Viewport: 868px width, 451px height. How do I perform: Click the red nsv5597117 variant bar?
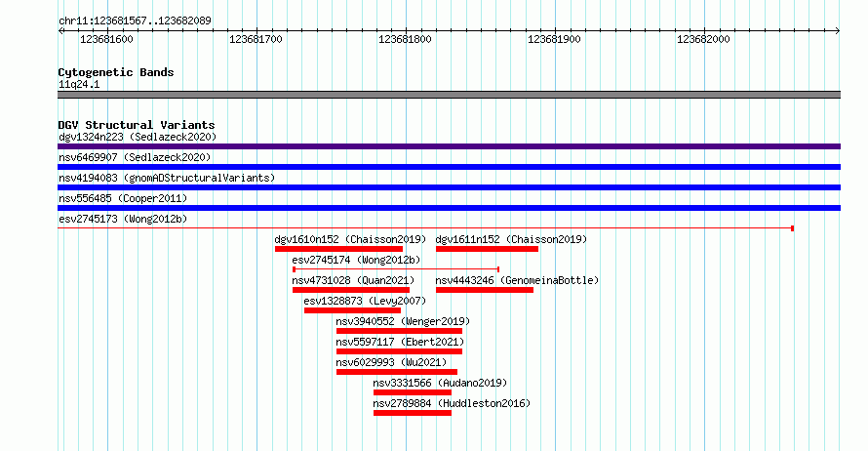click(x=399, y=351)
